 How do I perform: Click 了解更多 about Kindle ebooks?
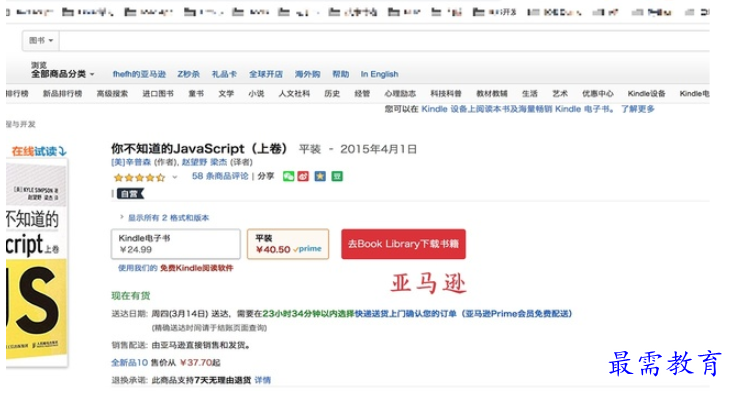pos(637,109)
